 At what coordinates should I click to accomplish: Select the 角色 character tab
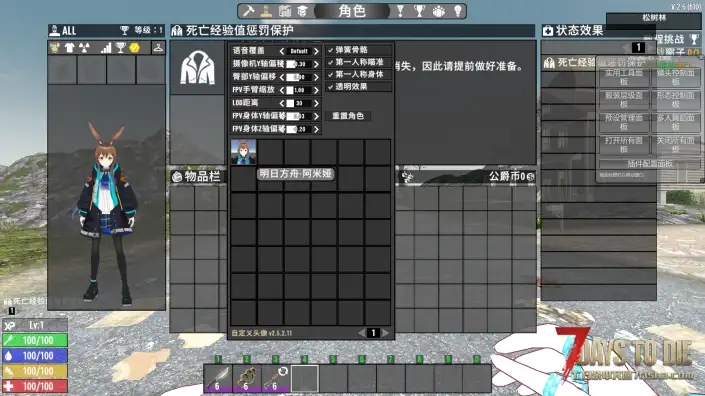tap(352, 11)
